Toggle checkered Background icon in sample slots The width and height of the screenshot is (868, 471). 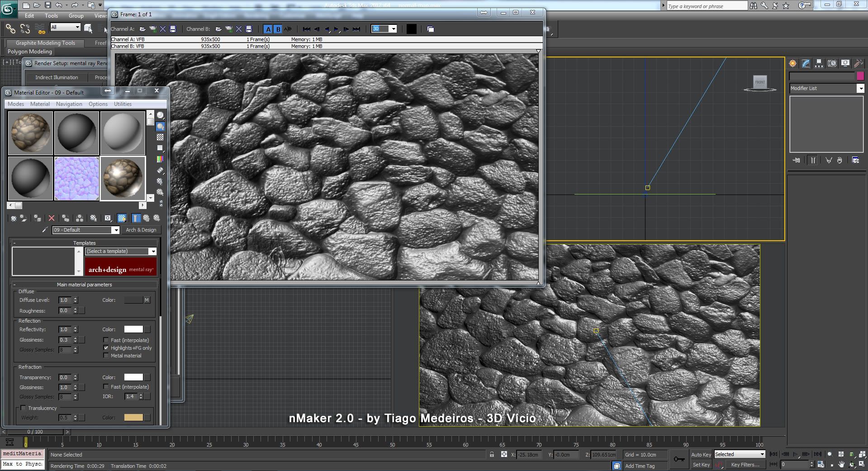tap(160, 137)
